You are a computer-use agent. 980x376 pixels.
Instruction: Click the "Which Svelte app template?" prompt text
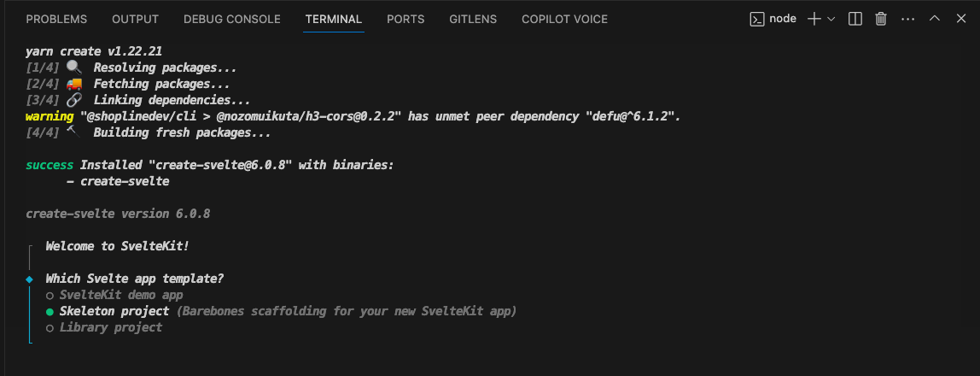pos(134,279)
